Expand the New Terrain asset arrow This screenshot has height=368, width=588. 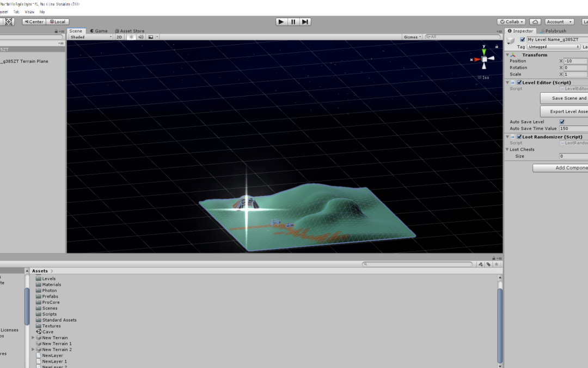click(x=33, y=337)
